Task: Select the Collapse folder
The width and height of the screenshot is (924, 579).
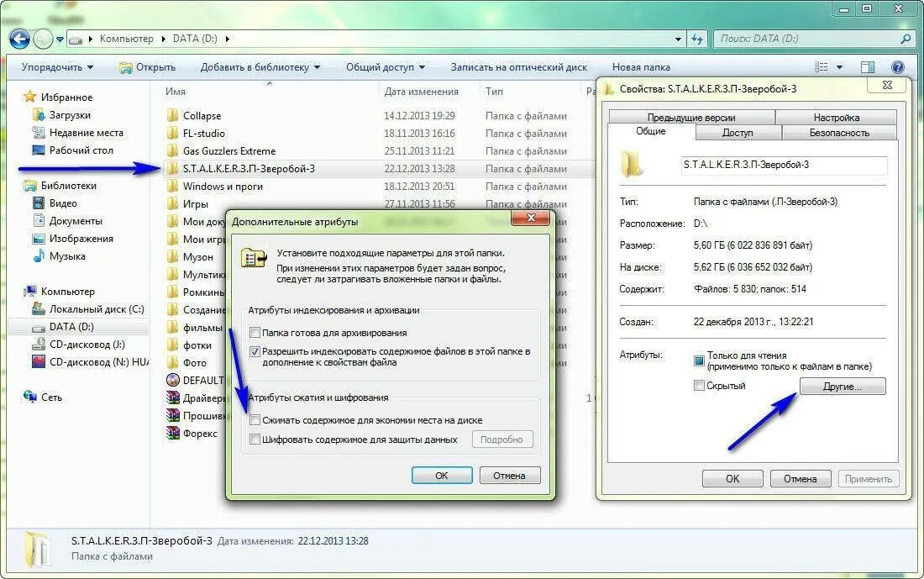Action: point(202,116)
